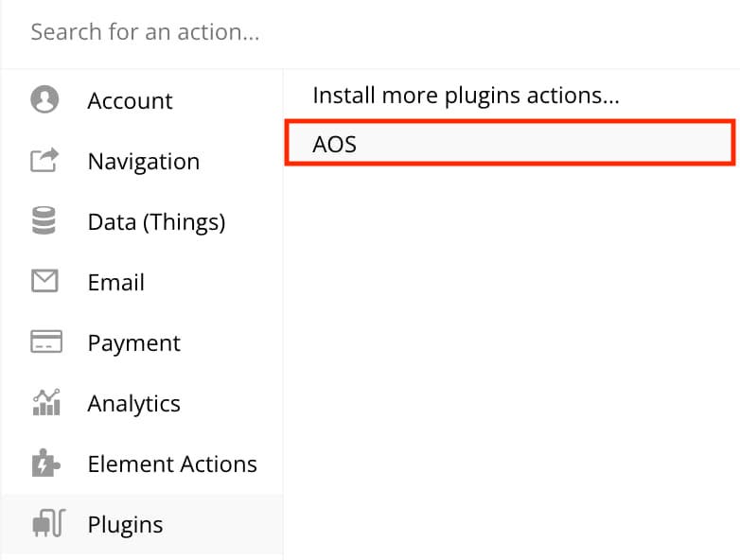
Task: Click the Navigation arrow icon
Action: click(x=44, y=161)
